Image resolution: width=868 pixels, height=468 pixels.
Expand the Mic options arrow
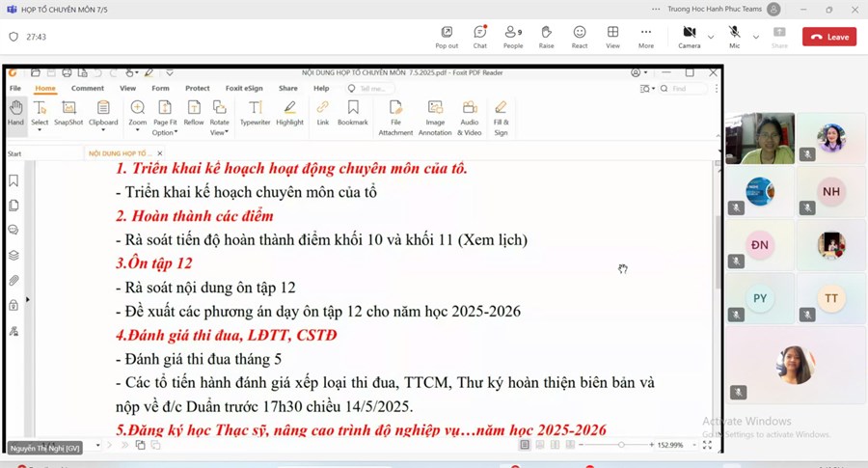point(755,37)
